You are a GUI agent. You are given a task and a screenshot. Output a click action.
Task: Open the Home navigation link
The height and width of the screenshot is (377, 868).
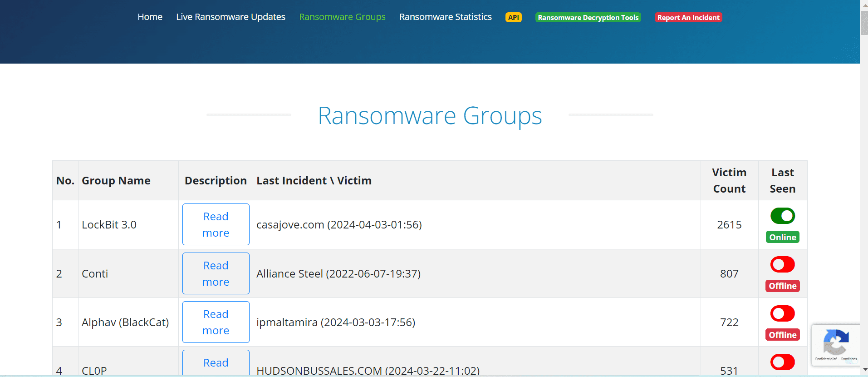pos(150,17)
